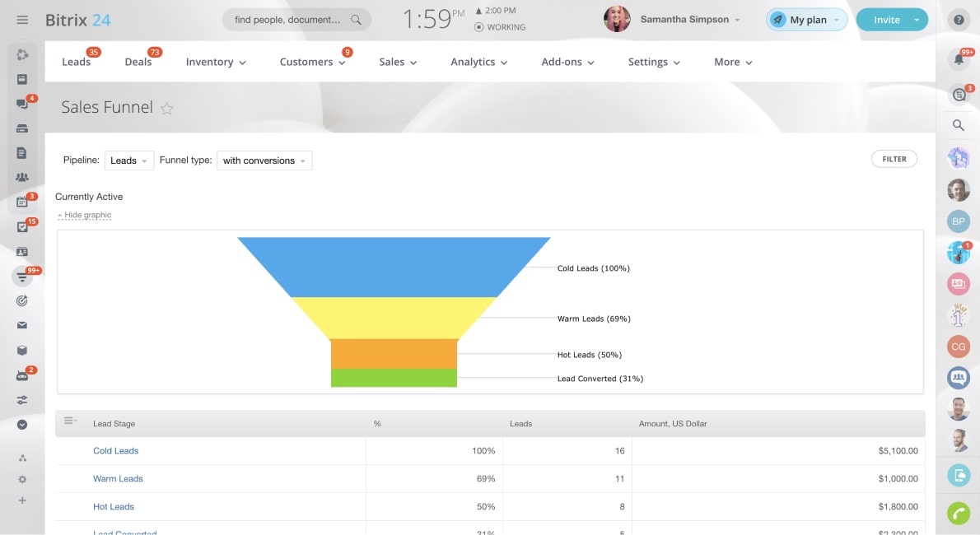980x535 pixels.
Task: Open the Pipeline Leads dropdown
Action: point(129,160)
